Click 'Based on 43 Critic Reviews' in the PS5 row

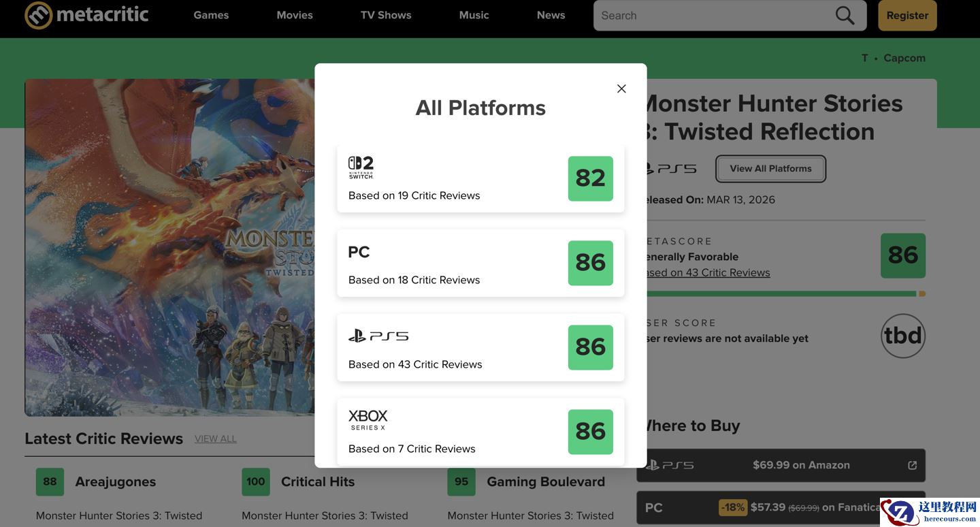pos(415,364)
